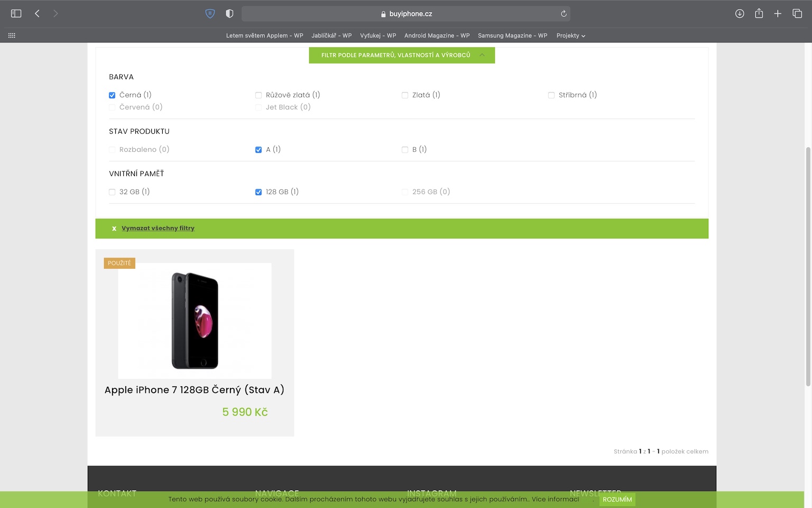Click the POUŽITÉ badge on product
The height and width of the screenshot is (508, 812).
tap(119, 263)
